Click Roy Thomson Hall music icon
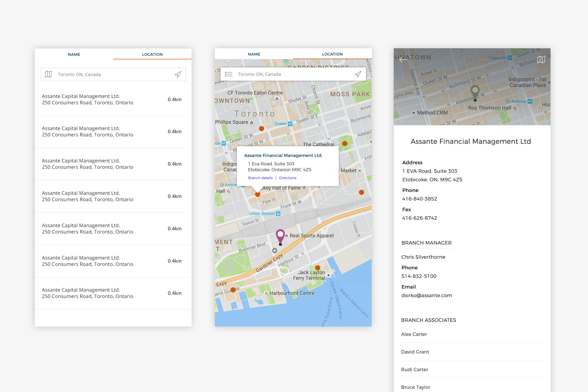 [514, 108]
